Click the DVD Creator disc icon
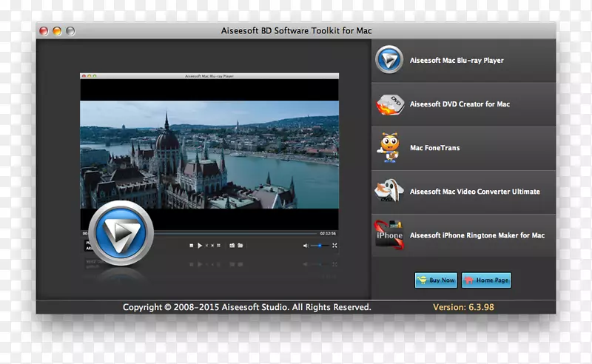 (388, 104)
